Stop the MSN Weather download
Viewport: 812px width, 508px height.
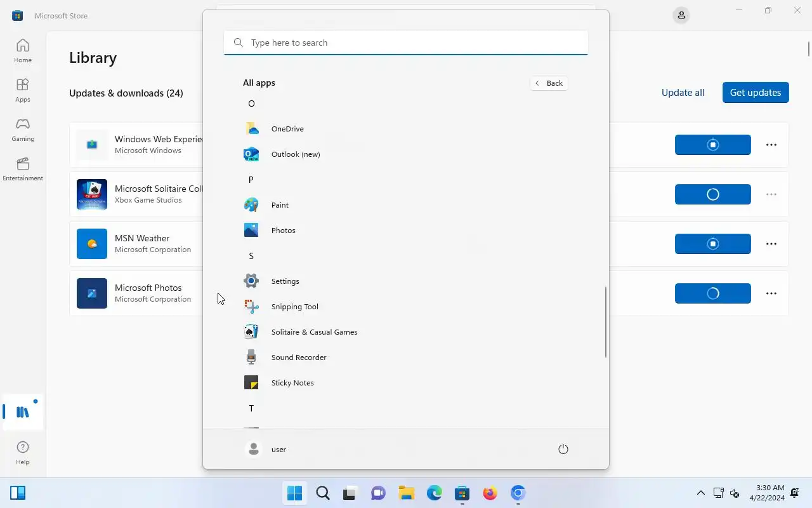pos(713,244)
